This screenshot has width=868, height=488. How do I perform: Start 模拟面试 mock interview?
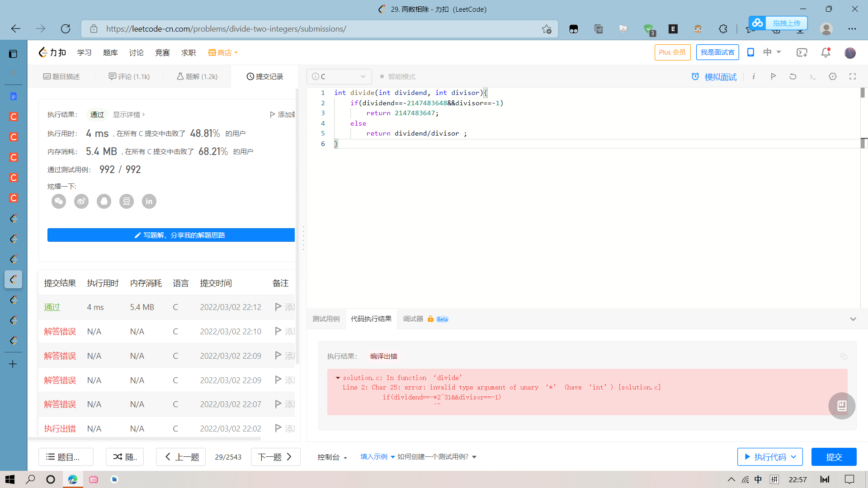coord(714,77)
